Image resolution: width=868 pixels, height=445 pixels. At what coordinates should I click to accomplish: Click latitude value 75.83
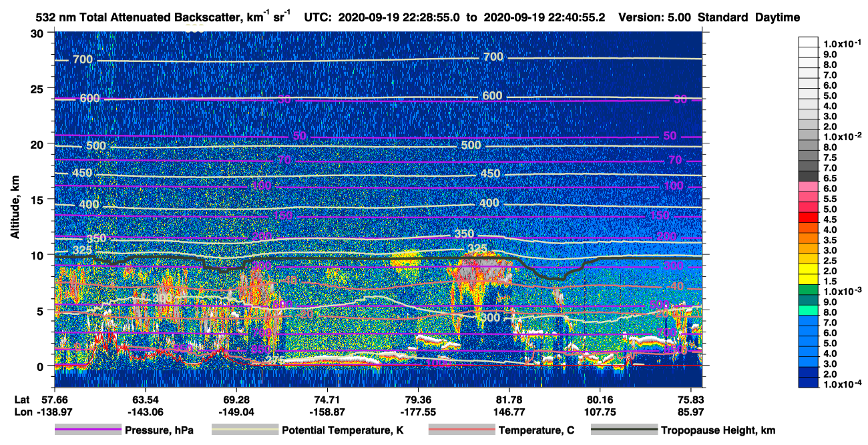click(x=691, y=400)
